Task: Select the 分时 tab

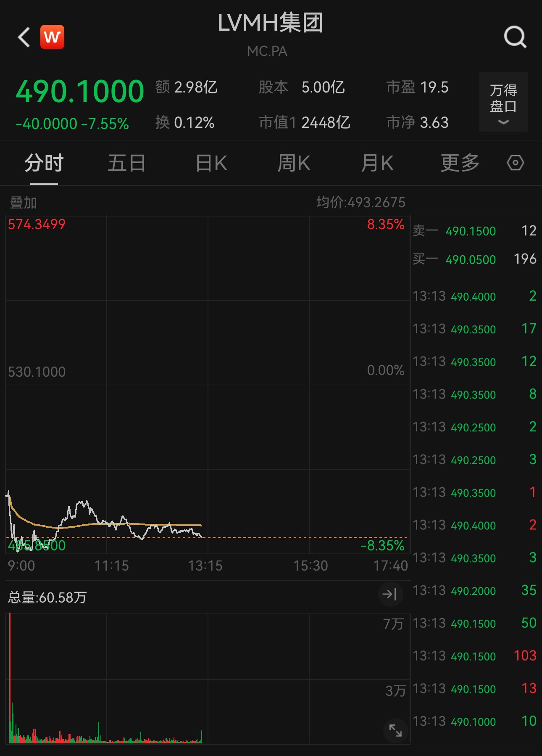Action: pos(44,163)
